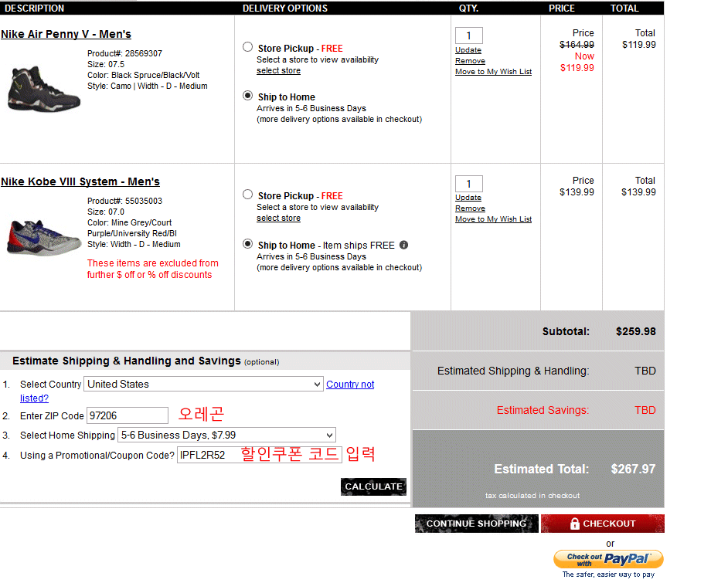Click the quantity box for Nike Air Penny V
Screen dimensions: 728x583
tap(468, 36)
